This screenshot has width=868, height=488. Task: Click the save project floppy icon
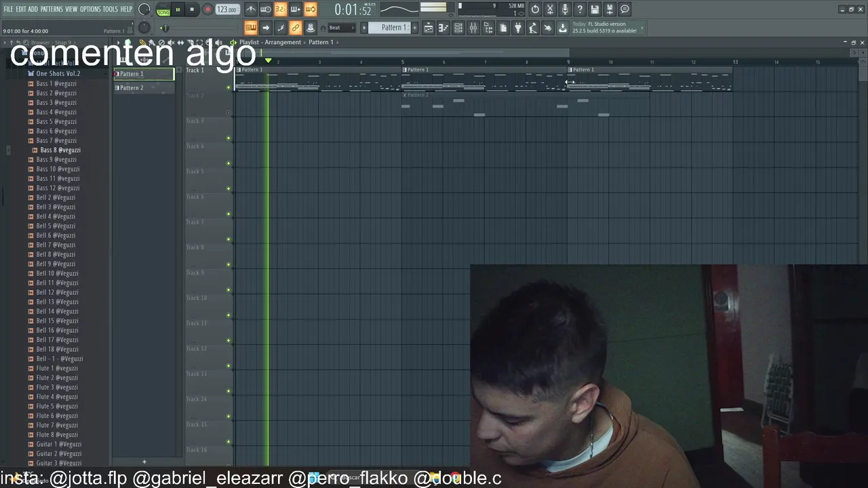click(x=595, y=9)
